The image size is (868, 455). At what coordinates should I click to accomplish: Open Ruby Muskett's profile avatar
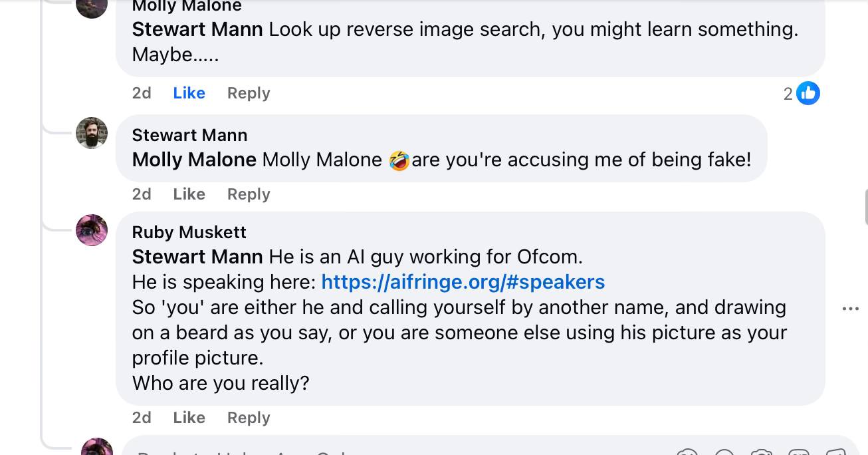92,230
